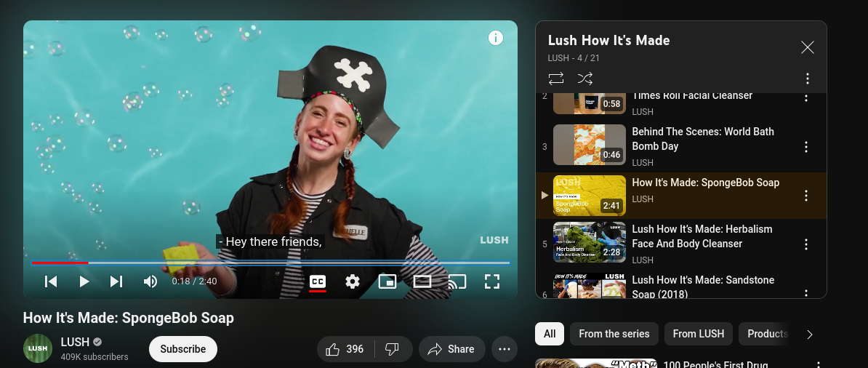Enable miniplayer mode
Viewport: 868px width, 368px height.
tap(387, 281)
